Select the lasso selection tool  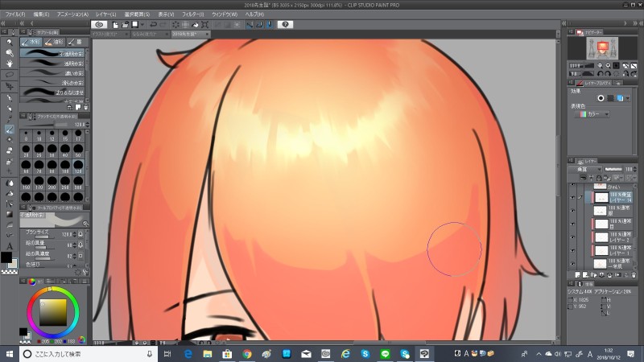tap(9, 75)
